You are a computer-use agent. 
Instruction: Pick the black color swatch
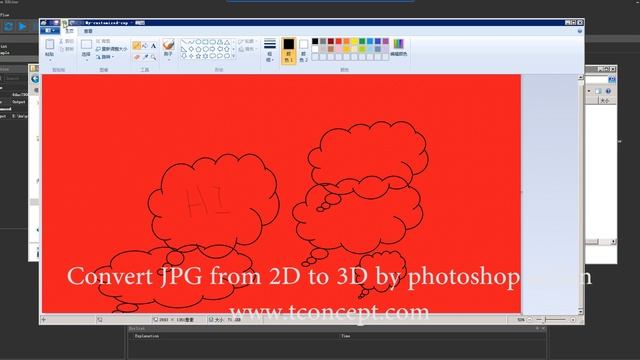[x=315, y=41]
